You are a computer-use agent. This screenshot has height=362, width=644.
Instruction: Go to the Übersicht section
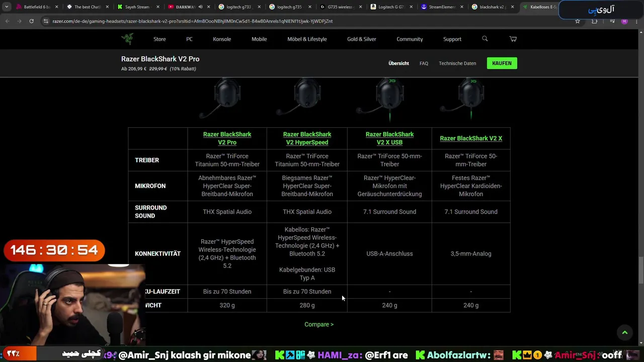pos(398,63)
